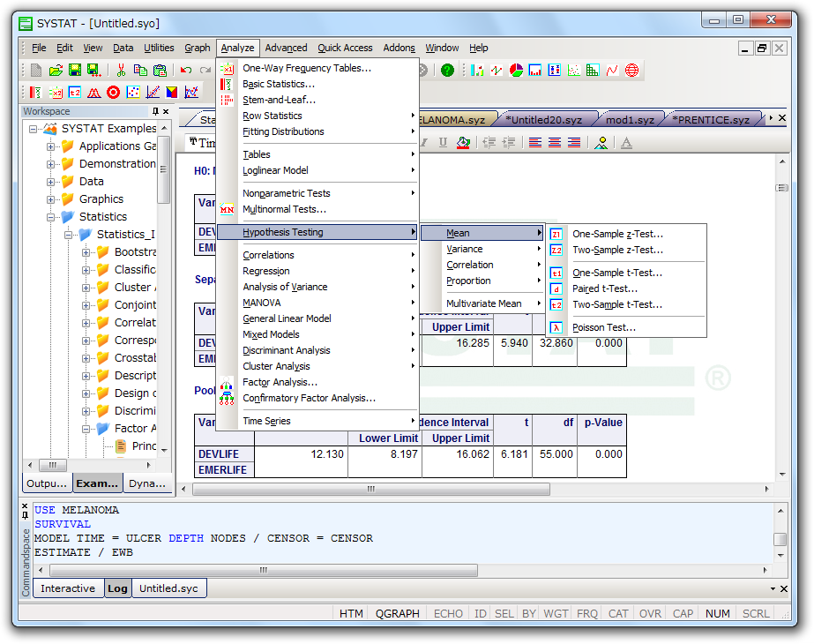This screenshot has height=644, width=814.
Task: Click the basic statistics toolbar icon
Action: (x=35, y=93)
